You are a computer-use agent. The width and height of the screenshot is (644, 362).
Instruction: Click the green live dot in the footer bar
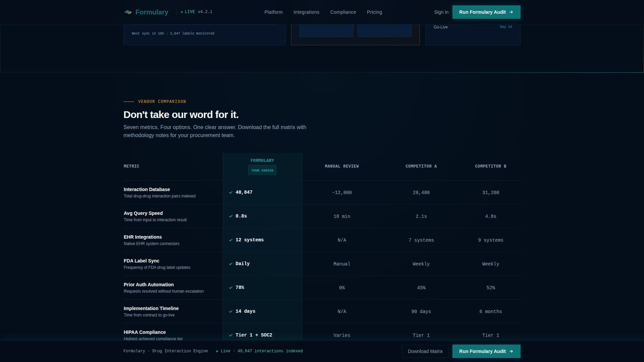(x=217, y=351)
